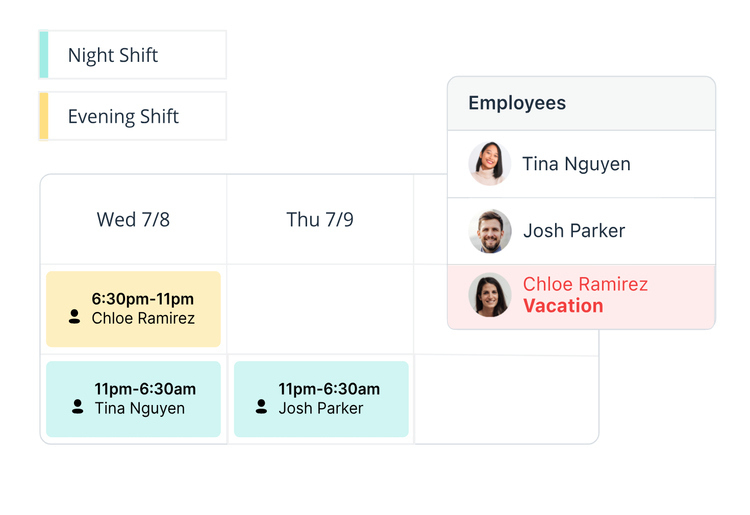The height and width of the screenshot is (515, 750).
Task: Select Josh Parker in Employees list
Action: pos(574,231)
